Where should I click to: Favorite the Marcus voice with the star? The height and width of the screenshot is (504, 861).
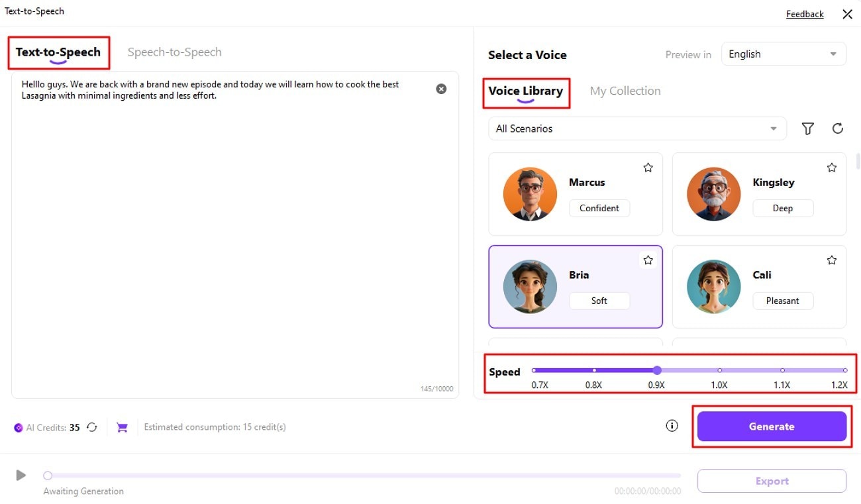pyautogui.click(x=648, y=168)
